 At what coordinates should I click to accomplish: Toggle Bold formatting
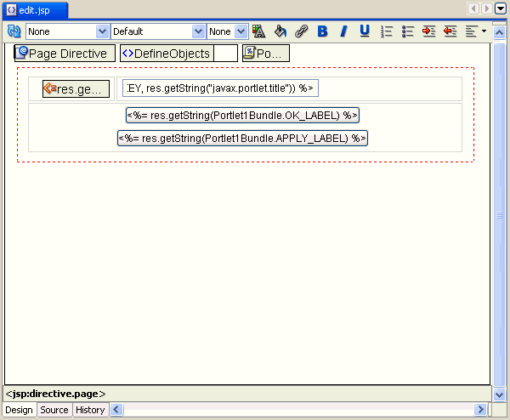point(322,31)
